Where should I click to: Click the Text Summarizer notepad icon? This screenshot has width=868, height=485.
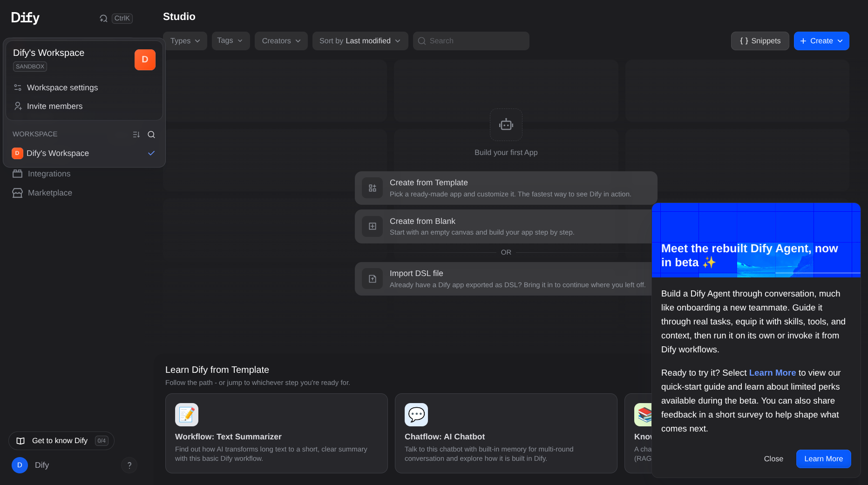pos(187,415)
